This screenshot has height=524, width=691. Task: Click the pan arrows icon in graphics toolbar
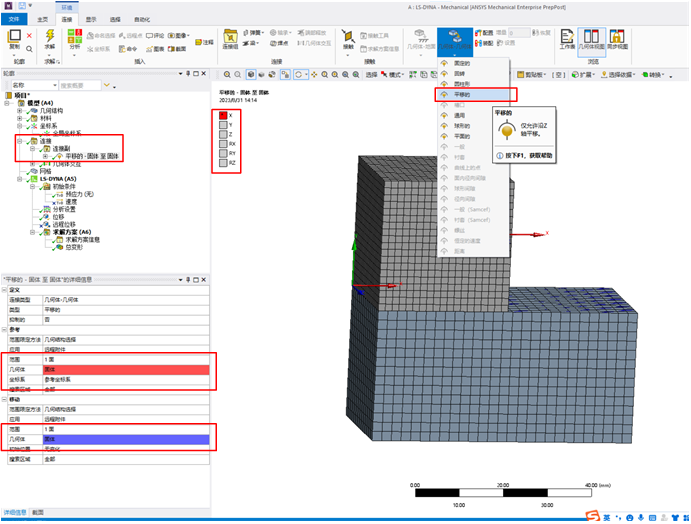pyautogui.click(x=314, y=74)
